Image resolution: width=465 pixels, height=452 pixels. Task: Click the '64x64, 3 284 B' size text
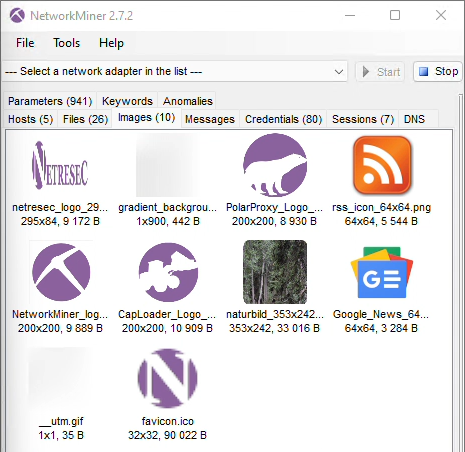(x=381, y=328)
